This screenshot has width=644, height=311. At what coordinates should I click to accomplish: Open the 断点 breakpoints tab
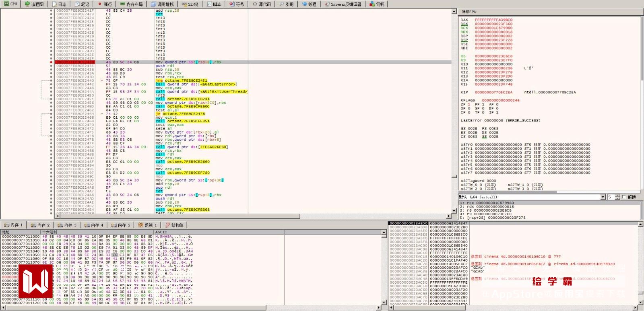pyautogui.click(x=105, y=4)
